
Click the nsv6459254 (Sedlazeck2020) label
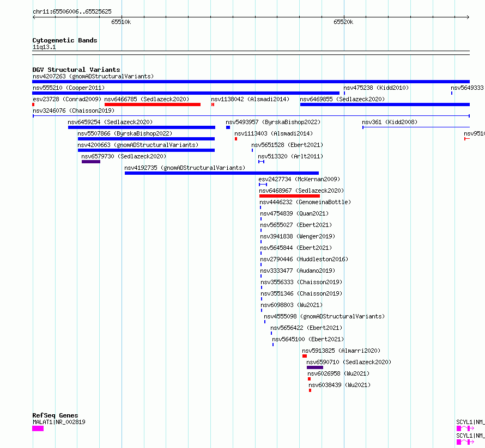[110, 122]
